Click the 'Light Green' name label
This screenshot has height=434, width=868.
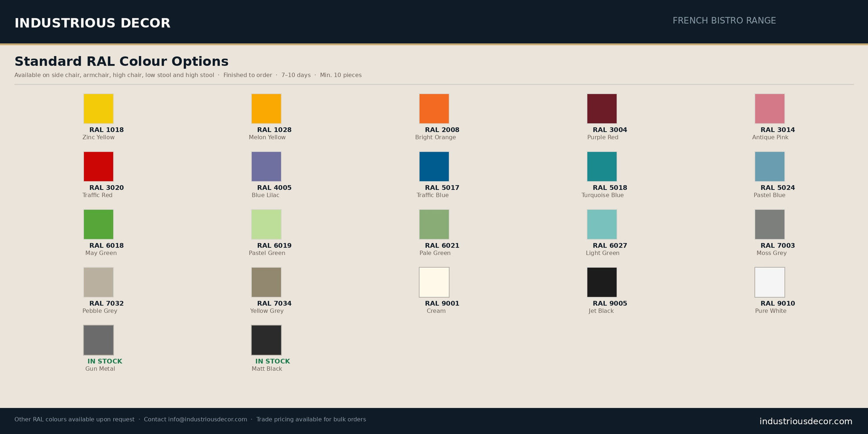(603, 253)
